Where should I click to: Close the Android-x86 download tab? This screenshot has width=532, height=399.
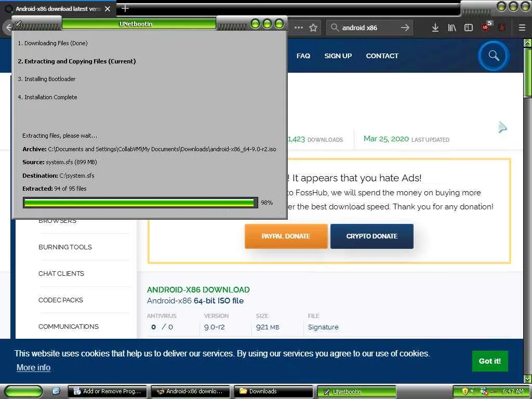coord(108,9)
